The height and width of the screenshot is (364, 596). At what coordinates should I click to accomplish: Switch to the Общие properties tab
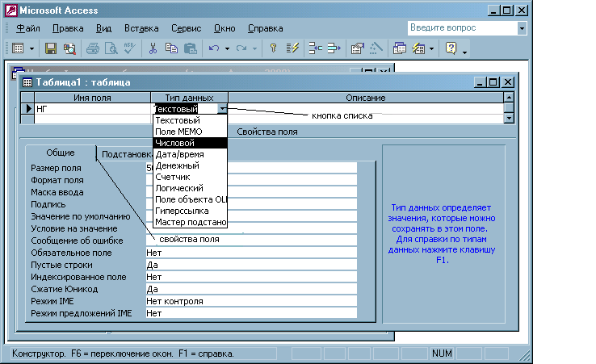[x=61, y=153]
